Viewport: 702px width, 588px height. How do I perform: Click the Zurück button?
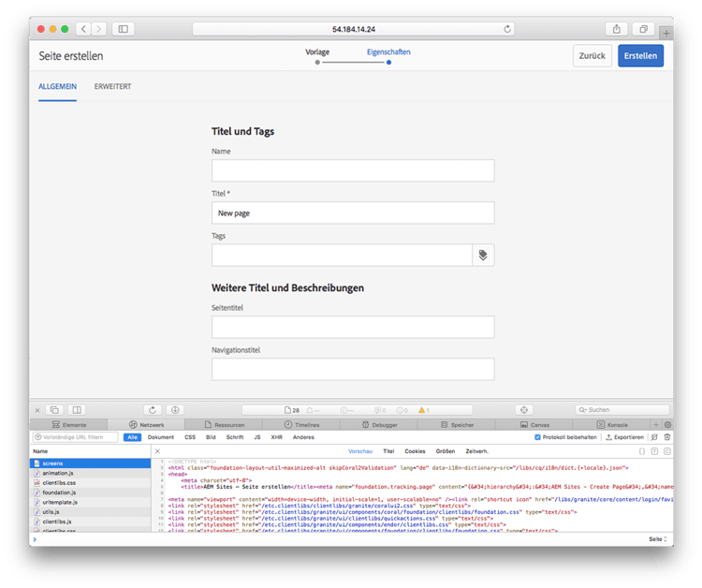(592, 56)
